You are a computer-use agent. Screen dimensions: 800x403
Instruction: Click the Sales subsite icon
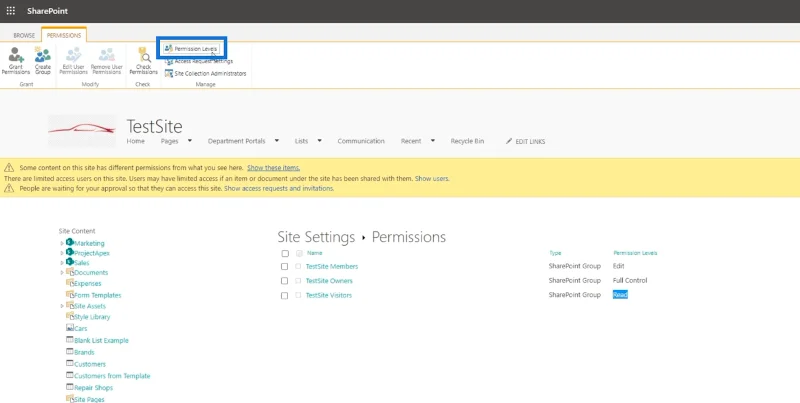[x=70, y=262]
